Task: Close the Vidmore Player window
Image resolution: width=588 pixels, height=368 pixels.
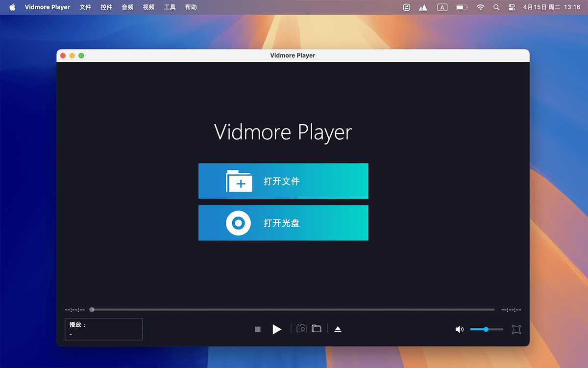Action: [63, 55]
